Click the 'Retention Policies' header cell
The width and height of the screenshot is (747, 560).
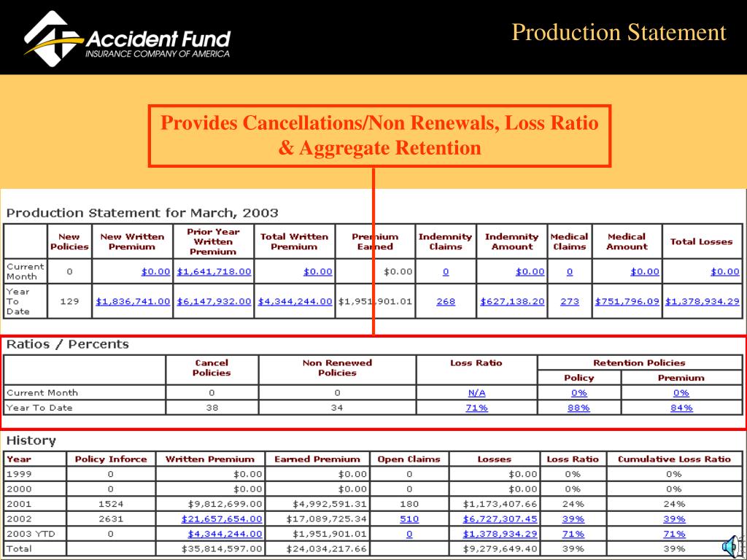click(x=639, y=362)
